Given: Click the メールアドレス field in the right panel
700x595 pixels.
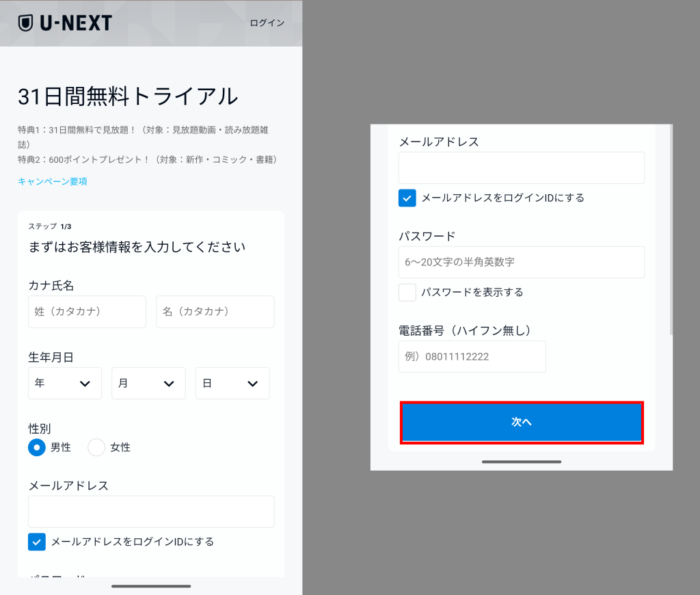Looking at the screenshot, I should coord(521,168).
